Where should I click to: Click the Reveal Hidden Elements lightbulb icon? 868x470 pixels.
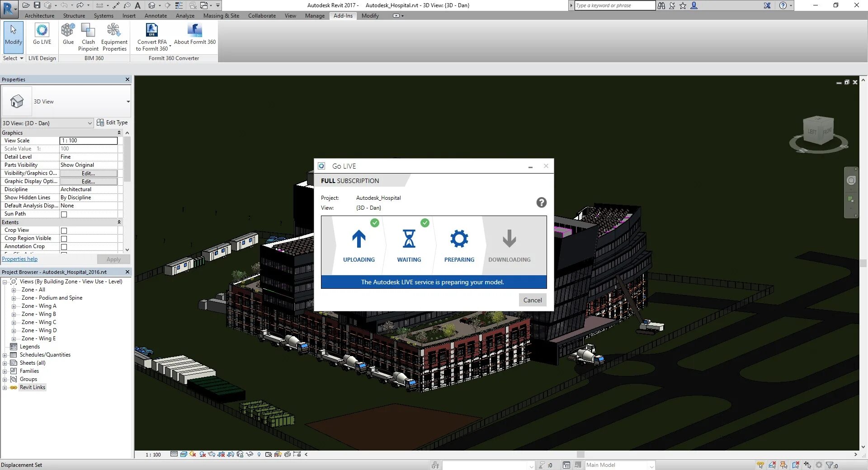[259, 455]
